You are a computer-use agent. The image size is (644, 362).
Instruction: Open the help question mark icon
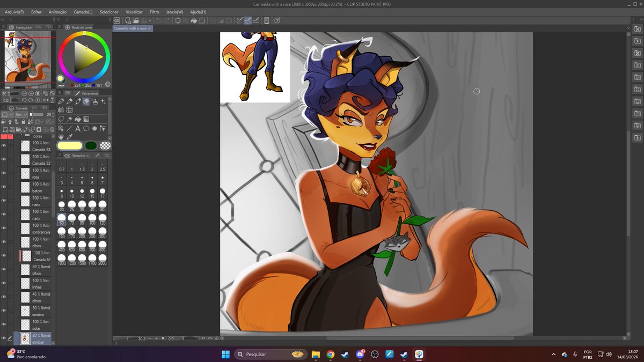coord(277,20)
